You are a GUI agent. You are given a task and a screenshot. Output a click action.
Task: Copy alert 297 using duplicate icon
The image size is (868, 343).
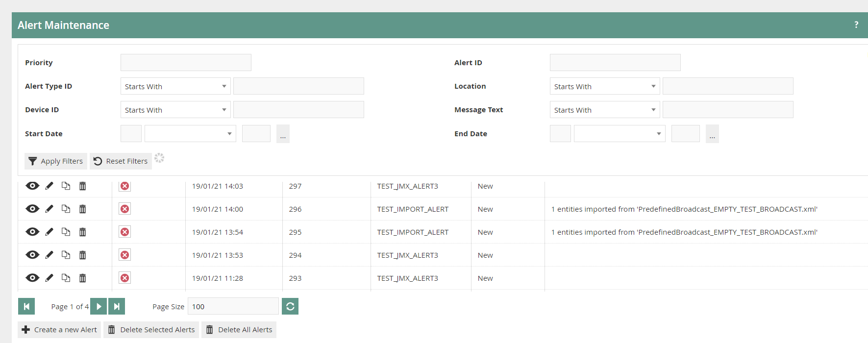(x=66, y=186)
